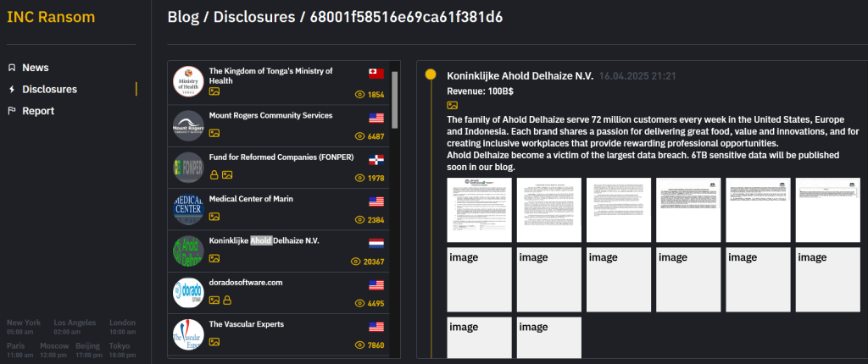This screenshot has height=364, width=868.
Task: Click the lock icon in the FONPER entry
Action: point(214,174)
